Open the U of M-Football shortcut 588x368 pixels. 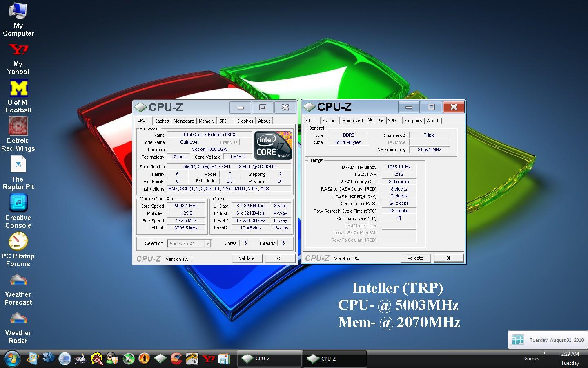click(18, 96)
